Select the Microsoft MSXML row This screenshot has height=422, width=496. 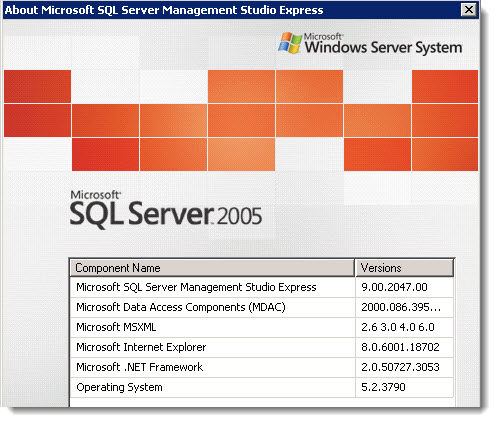tap(262, 327)
